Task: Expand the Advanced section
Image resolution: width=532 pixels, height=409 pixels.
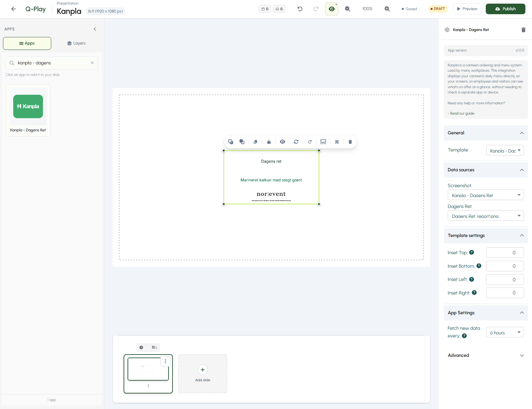Action: (x=486, y=355)
